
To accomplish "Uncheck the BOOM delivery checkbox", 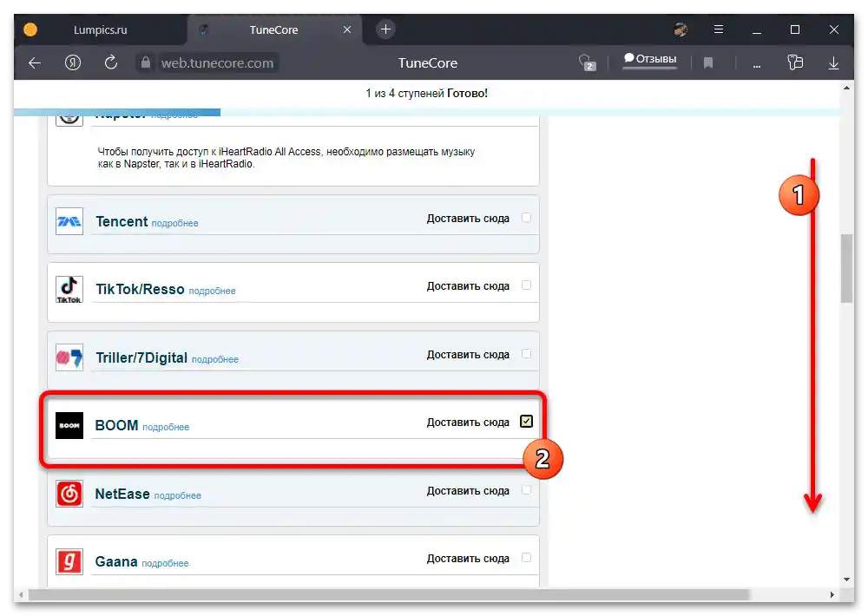I will (x=527, y=421).
